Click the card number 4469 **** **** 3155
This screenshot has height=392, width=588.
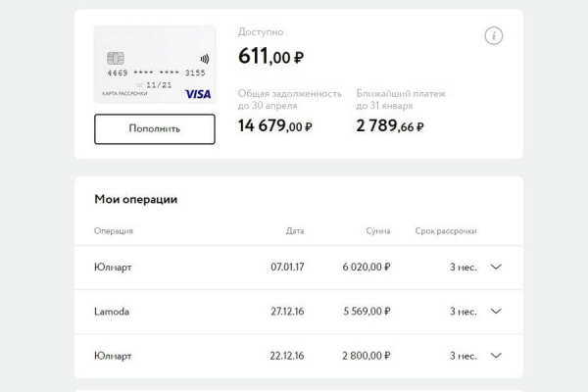pos(157,73)
